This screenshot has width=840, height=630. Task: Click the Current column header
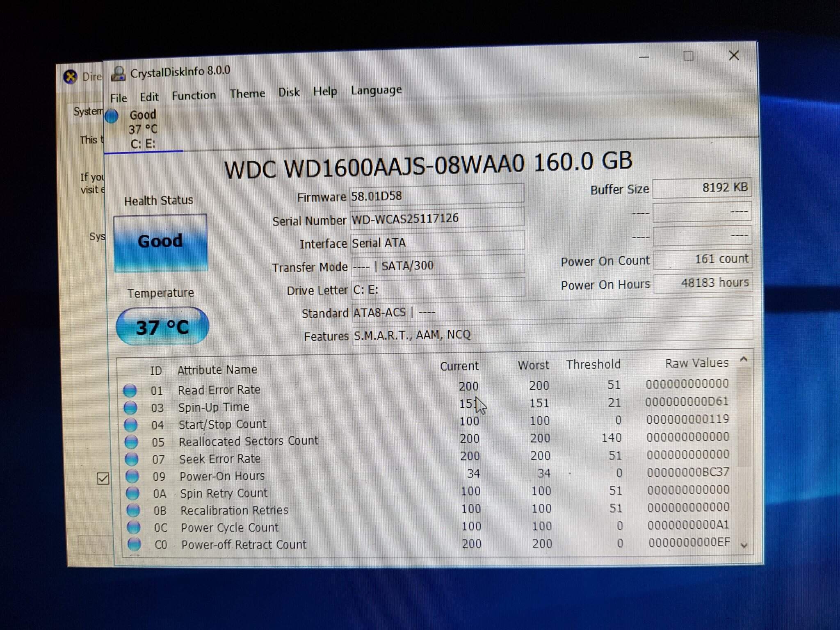459,366
